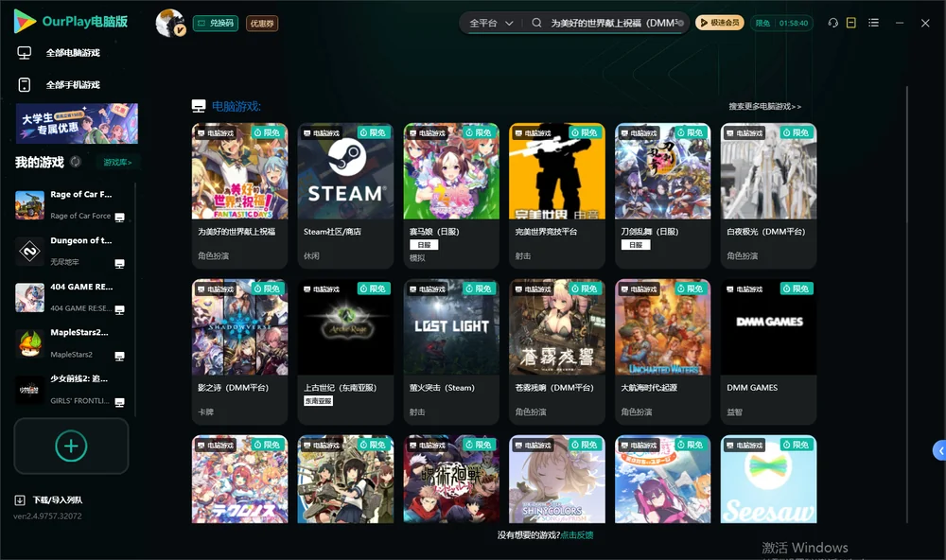Click the yellow mini-window mode icon
This screenshot has height=560, width=946.
[x=851, y=23]
